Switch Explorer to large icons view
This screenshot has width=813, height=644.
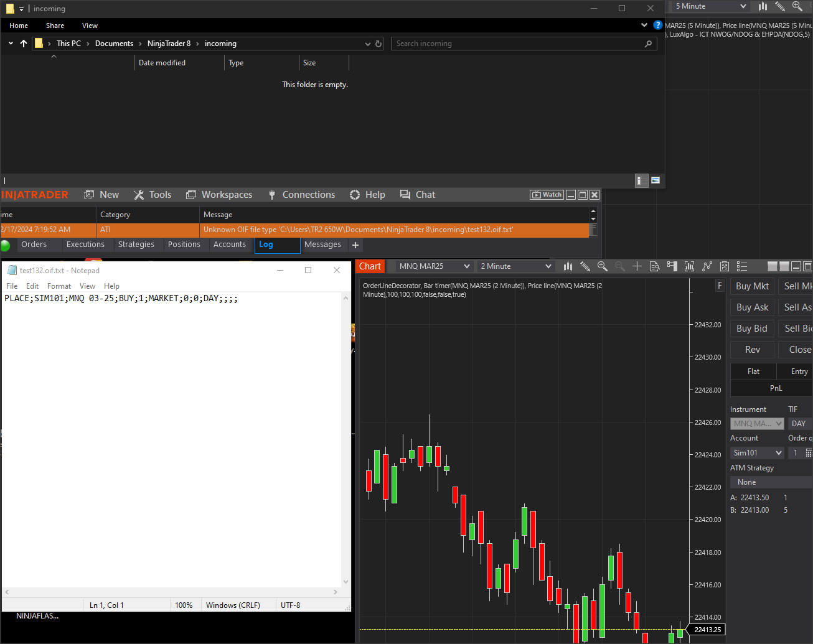click(x=656, y=180)
